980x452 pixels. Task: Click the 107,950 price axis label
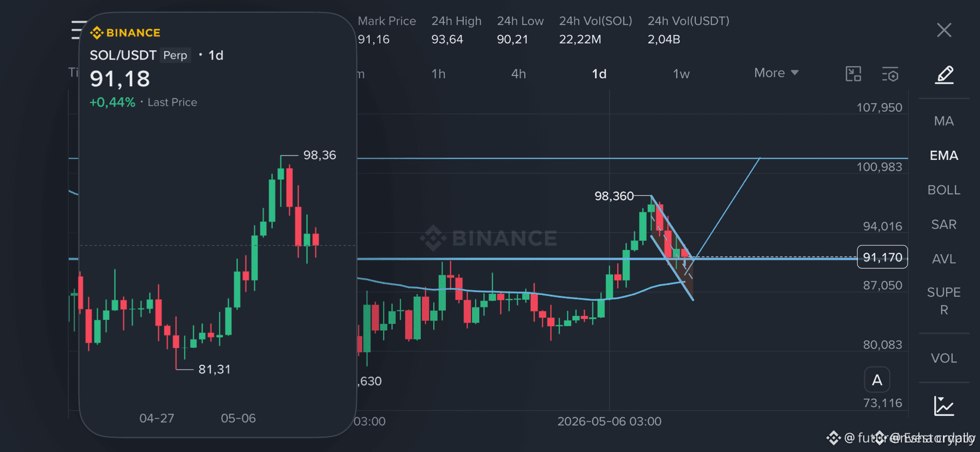(x=879, y=108)
